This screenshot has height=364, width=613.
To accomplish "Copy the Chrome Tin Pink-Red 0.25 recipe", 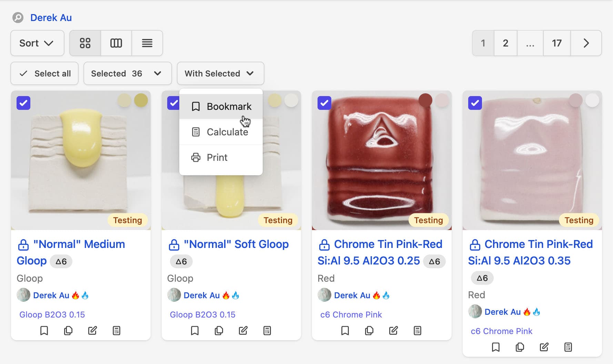I will (369, 330).
